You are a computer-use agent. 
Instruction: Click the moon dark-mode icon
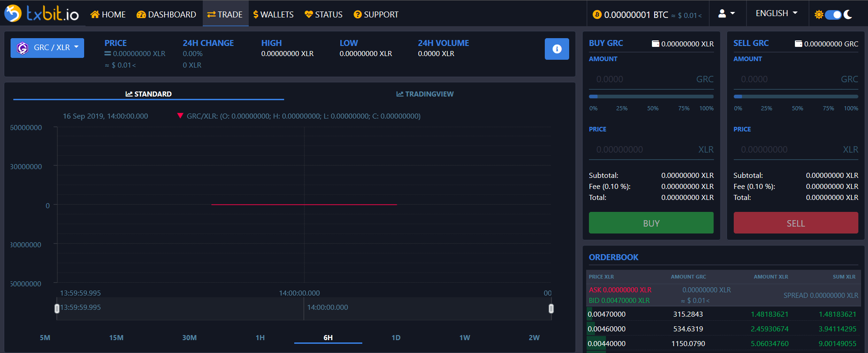[848, 15]
